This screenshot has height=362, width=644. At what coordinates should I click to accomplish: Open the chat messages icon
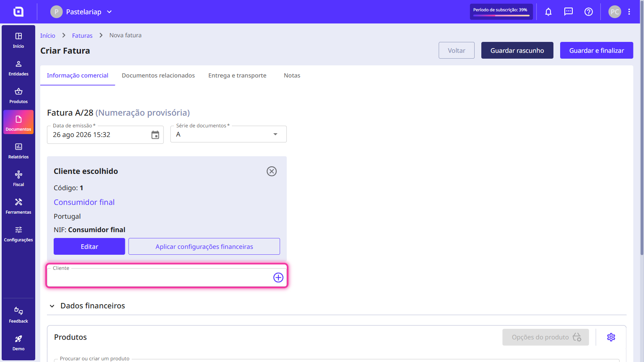(x=569, y=12)
